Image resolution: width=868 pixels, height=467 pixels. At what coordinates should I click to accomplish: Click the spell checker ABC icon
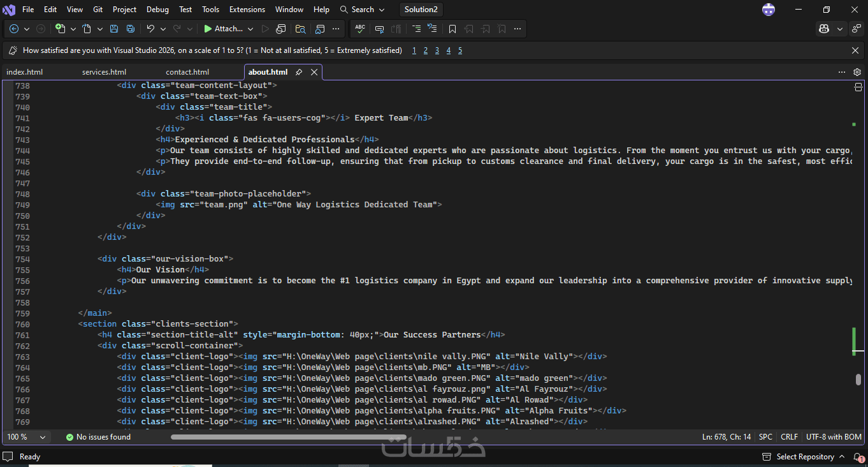point(360,29)
